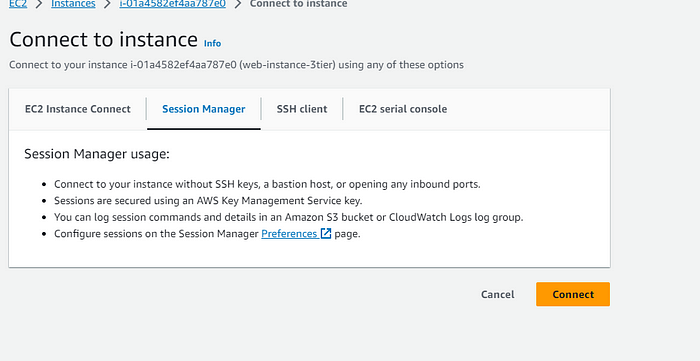Switch to the SSH client tab
This screenshot has width=700, height=361.
[x=302, y=109]
